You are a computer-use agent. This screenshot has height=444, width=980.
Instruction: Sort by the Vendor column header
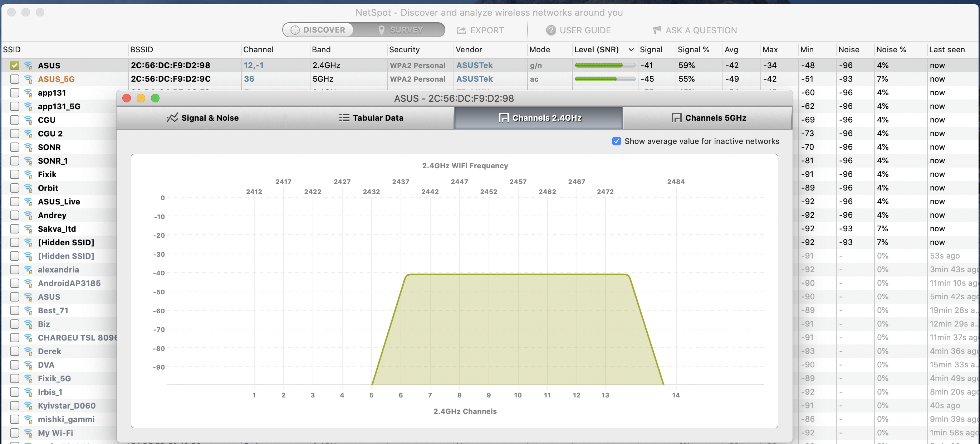[490, 49]
